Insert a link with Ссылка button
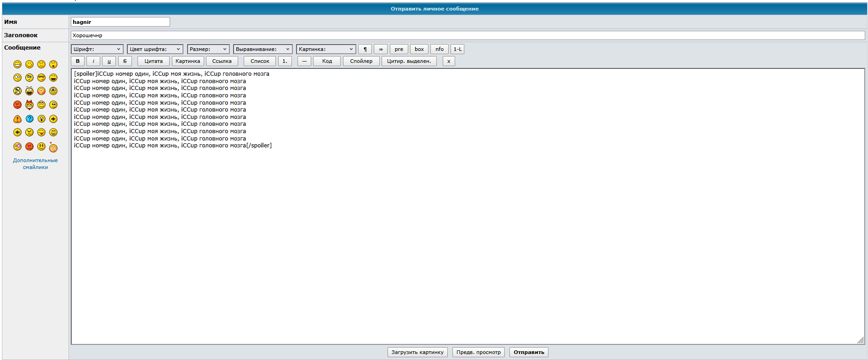Image resolution: width=868 pixels, height=360 pixels. click(222, 61)
